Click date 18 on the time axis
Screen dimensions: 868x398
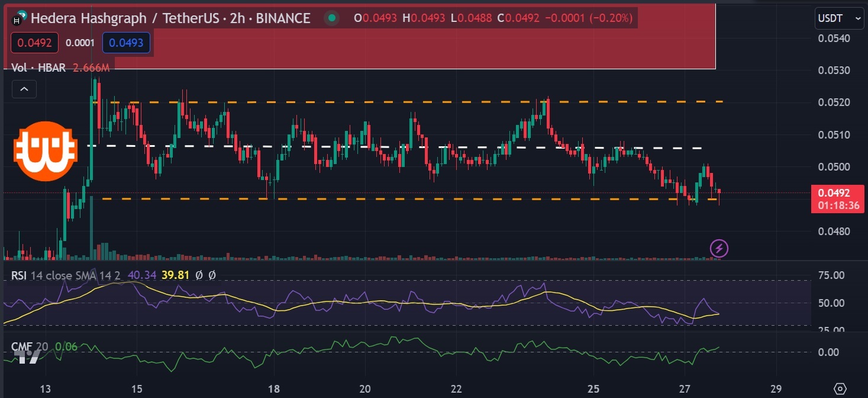[273, 389]
